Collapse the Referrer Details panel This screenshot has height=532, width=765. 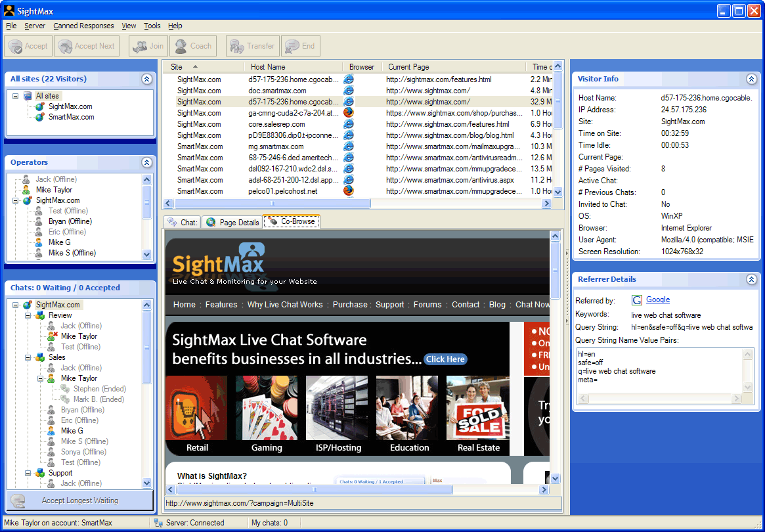coord(751,279)
